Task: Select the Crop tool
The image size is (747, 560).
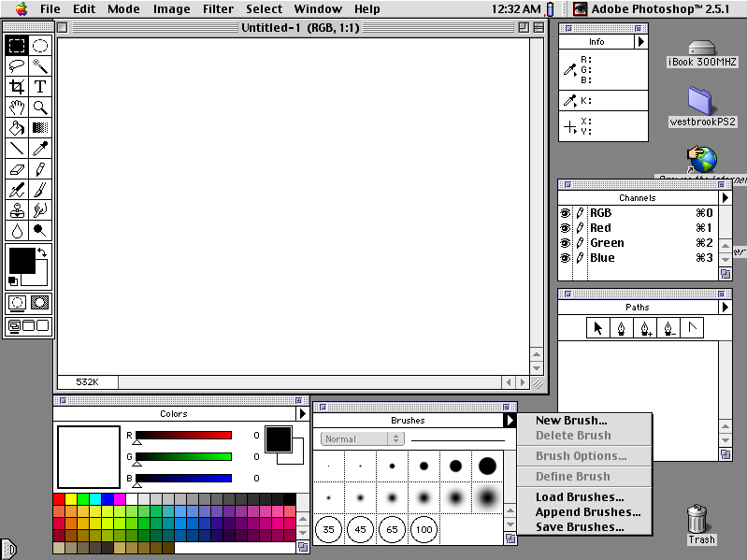Action: (x=17, y=87)
